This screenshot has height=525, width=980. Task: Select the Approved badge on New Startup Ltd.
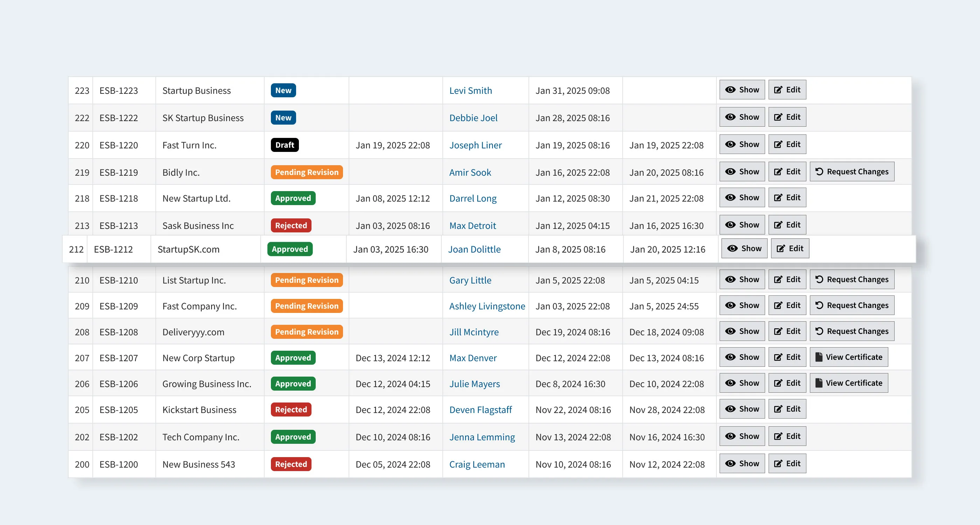tap(293, 198)
